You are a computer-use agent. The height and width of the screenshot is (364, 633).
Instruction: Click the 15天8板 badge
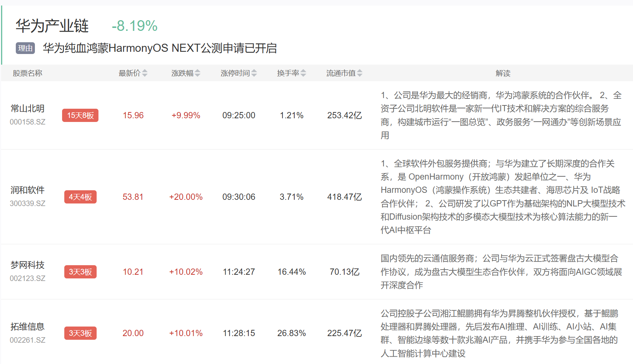(80, 115)
